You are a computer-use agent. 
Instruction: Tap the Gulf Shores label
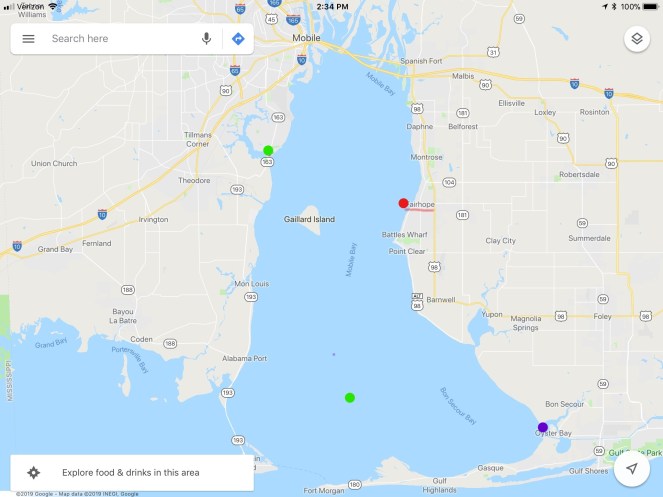pos(588,471)
